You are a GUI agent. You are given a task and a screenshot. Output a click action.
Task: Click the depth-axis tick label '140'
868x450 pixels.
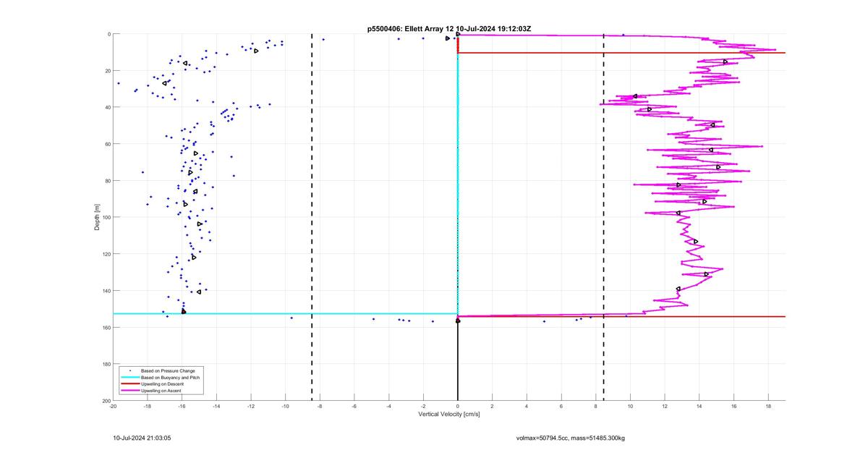[x=105, y=291]
